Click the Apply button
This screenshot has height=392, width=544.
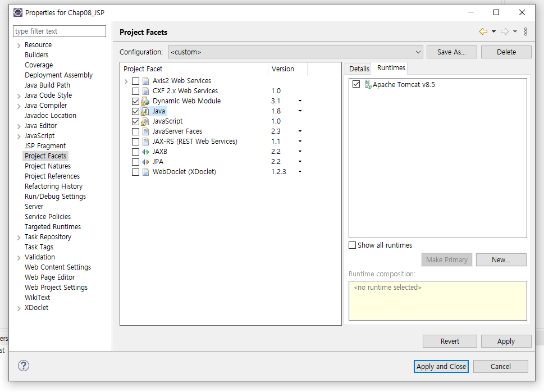coord(506,341)
